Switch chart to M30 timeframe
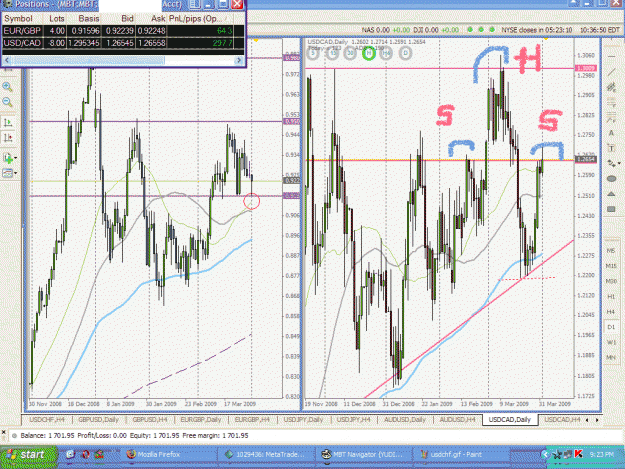Viewport: 625px width, 469px height. pyautogui.click(x=611, y=281)
